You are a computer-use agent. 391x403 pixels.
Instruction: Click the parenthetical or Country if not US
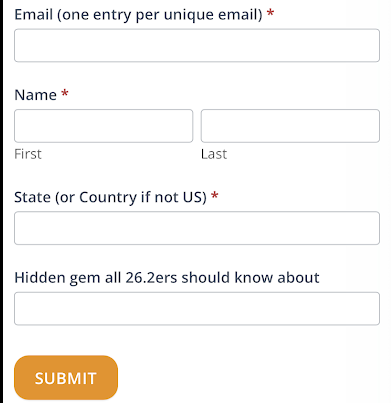pyautogui.click(x=131, y=197)
